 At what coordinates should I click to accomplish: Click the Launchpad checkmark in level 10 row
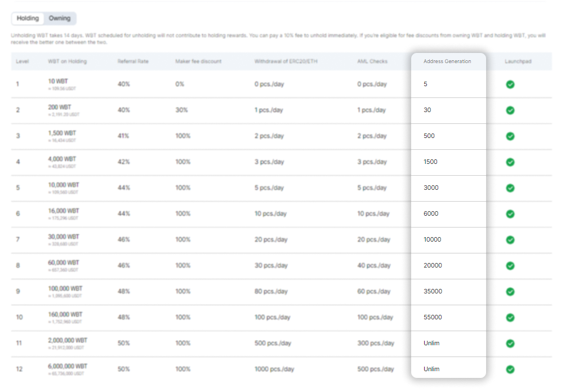(510, 318)
